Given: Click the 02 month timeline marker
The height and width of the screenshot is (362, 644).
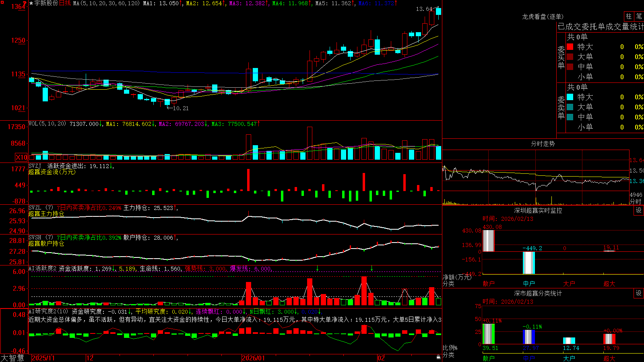Looking at the screenshot, I should pyautogui.click(x=381, y=358).
